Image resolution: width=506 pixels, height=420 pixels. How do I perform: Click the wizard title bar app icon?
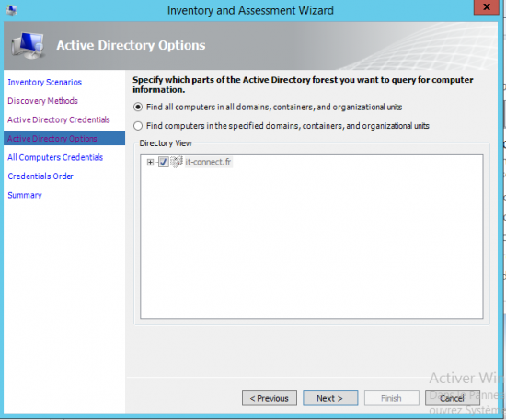(11, 10)
